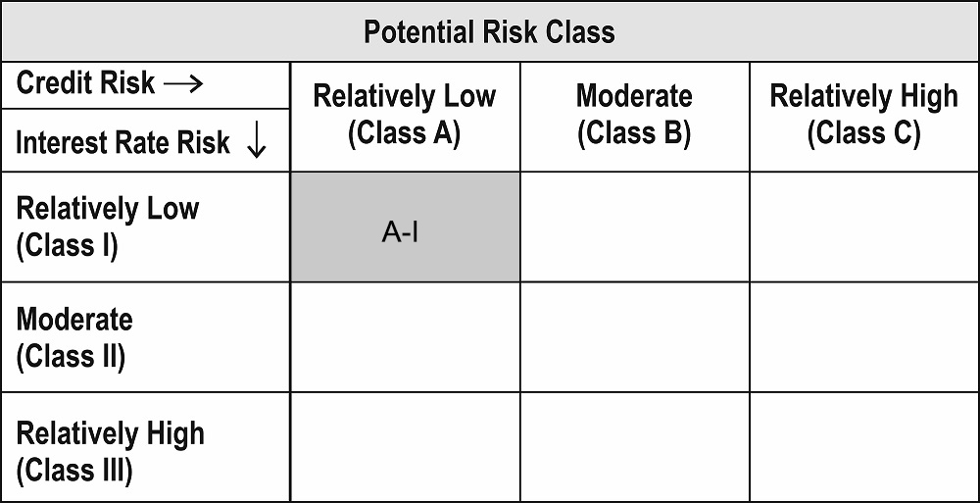The image size is (980, 503).
Task: Select the Credit Risk label
Action: point(85,82)
